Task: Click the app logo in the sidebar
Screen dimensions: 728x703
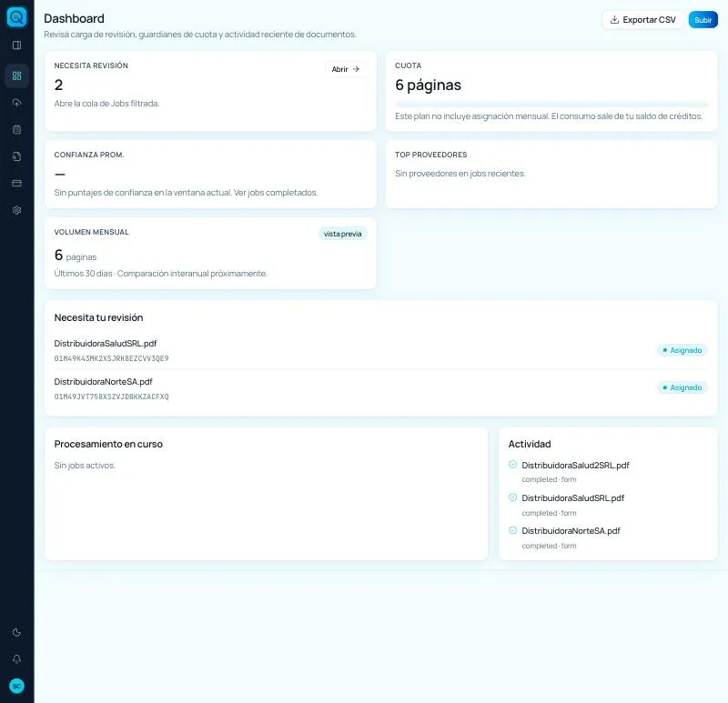Action: [x=16, y=17]
